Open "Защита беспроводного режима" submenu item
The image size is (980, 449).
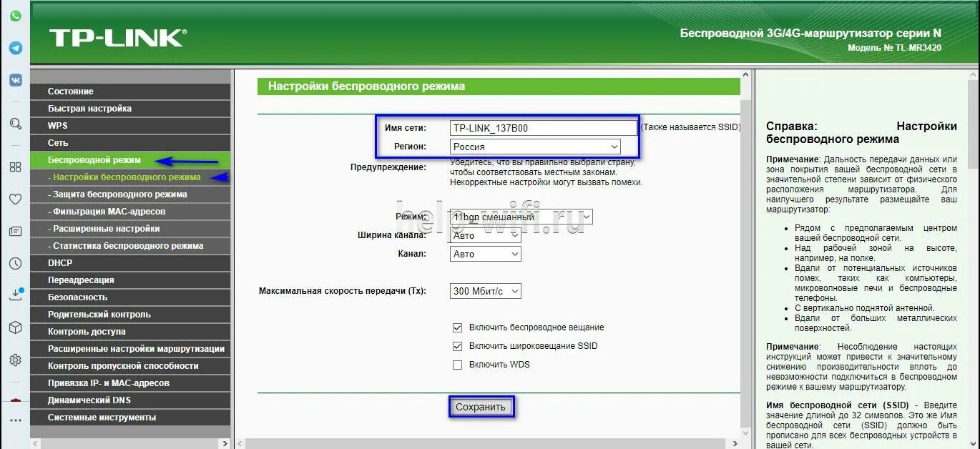(130, 194)
